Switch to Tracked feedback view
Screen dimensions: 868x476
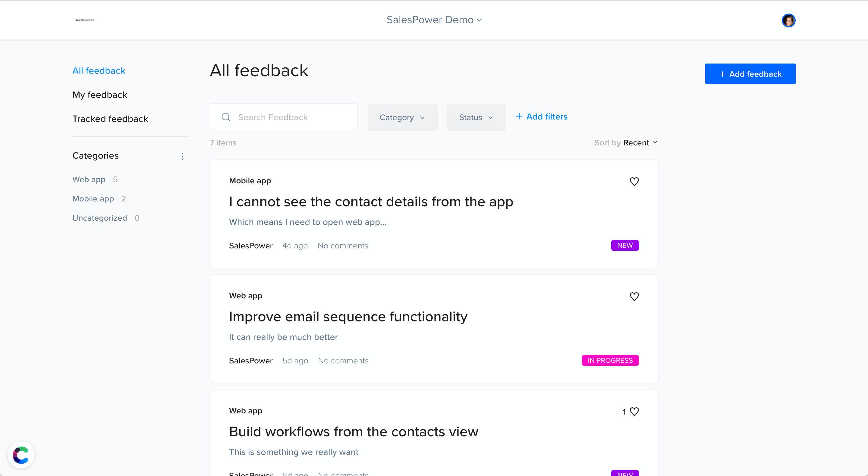[x=110, y=119]
